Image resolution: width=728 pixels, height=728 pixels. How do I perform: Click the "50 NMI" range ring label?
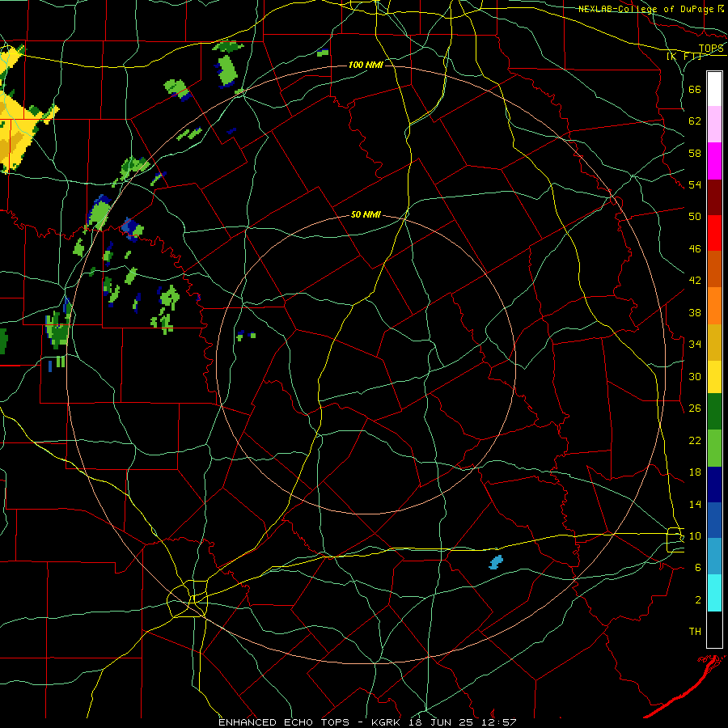[x=366, y=214]
